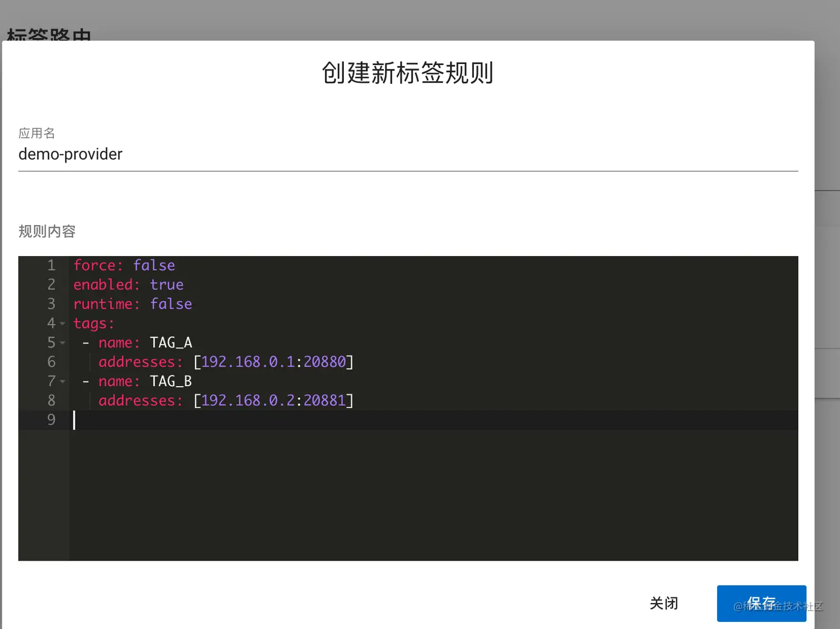Click the TAG_B name value
This screenshot has height=629, width=840.
point(171,381)
